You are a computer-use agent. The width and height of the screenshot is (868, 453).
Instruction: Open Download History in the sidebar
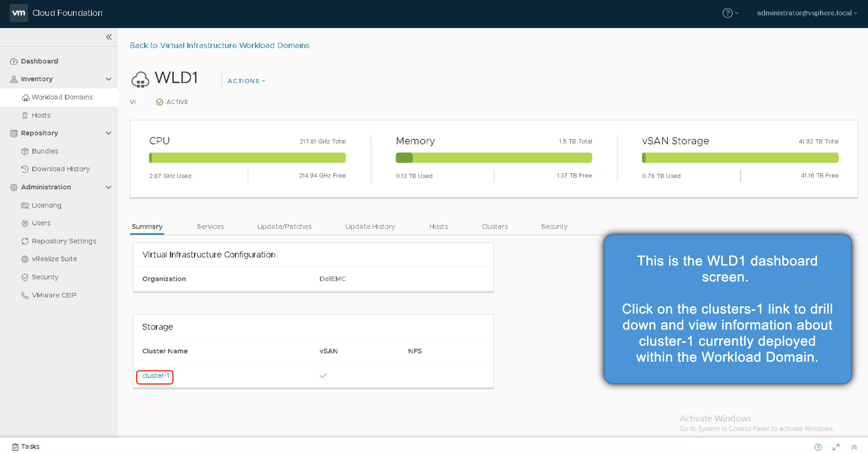click(x=61, y=169)
